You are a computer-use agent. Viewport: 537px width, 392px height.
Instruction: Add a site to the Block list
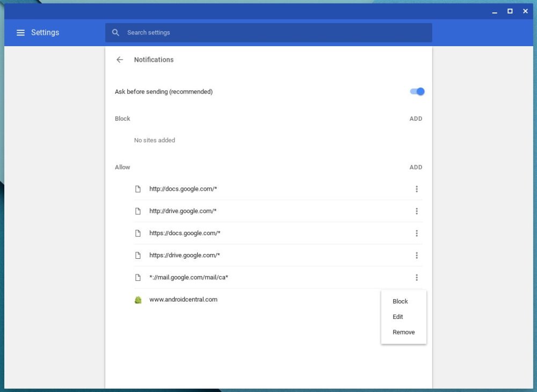(416, 119)
